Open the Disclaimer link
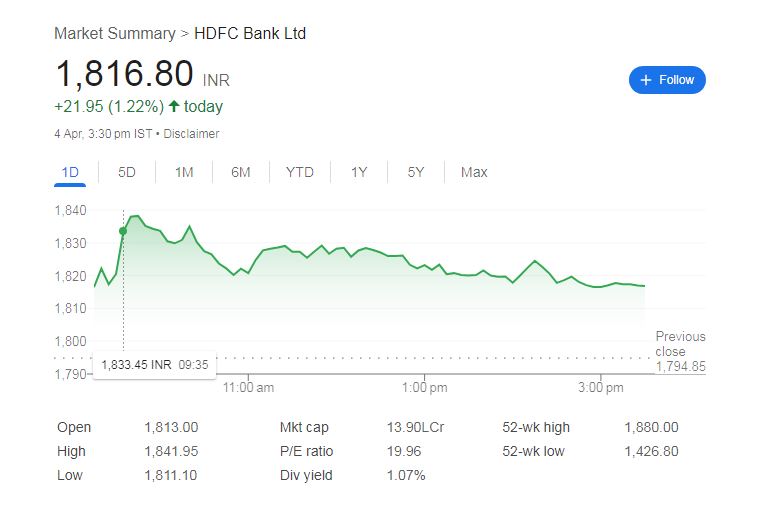The width and height of the screenshot is (757, 505). (191, 134)
